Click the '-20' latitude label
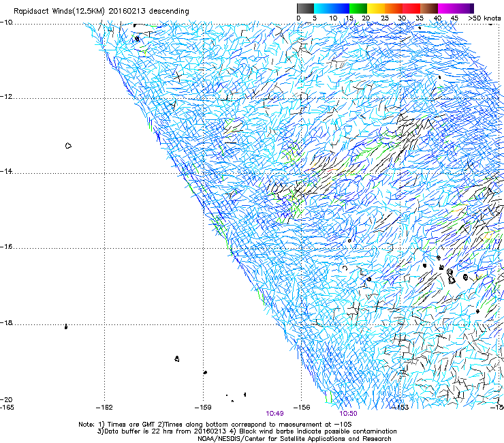This screenshot has width=504, height=443. (6, 400)
